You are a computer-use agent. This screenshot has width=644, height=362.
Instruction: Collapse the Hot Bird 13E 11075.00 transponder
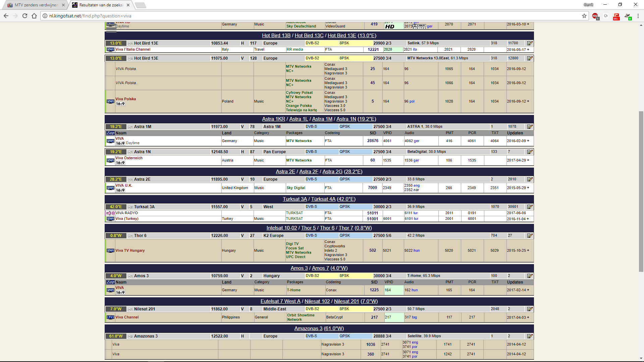[130, 58]
